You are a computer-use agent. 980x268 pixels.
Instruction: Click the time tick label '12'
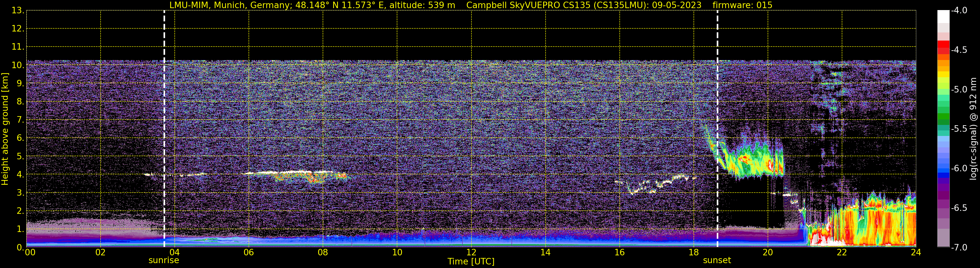[471, 252]
